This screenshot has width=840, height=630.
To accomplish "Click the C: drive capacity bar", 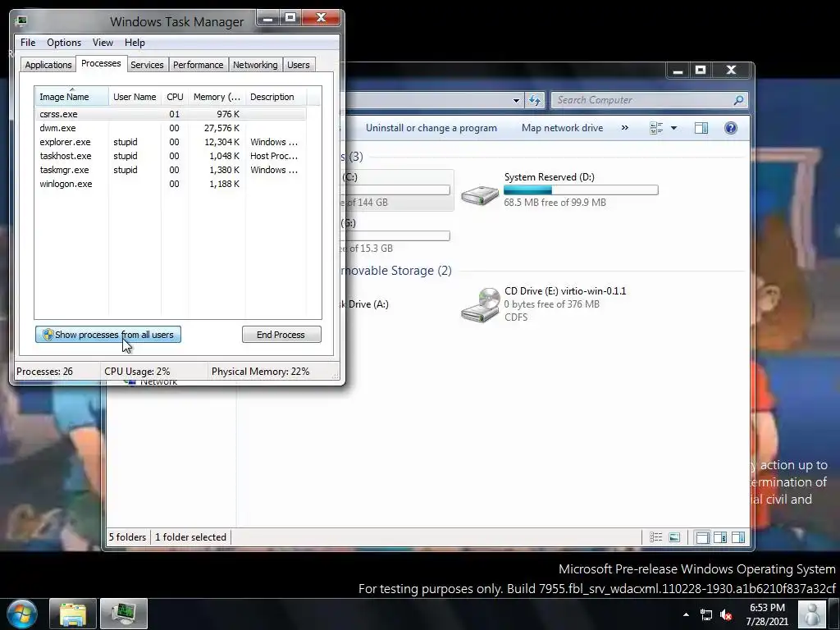I will pos(395,189).
